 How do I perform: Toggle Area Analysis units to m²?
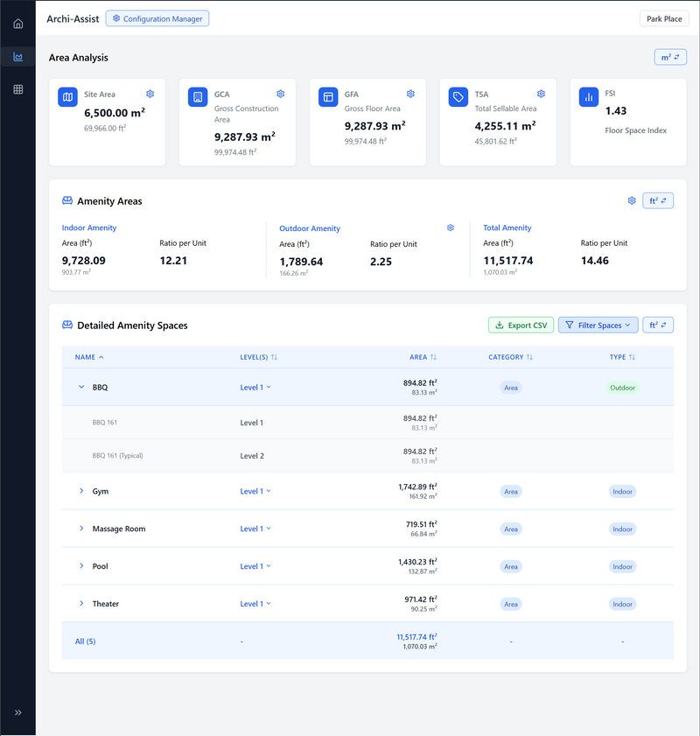click(670, 57)
